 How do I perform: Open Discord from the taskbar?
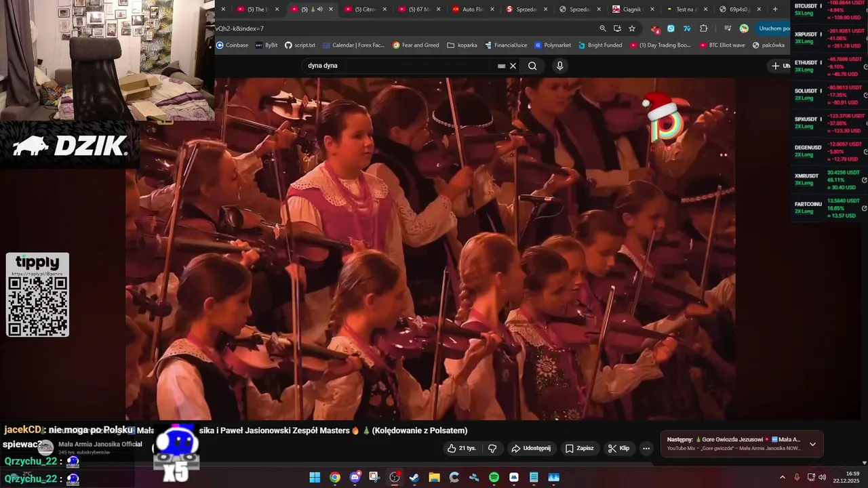point(355,477)
